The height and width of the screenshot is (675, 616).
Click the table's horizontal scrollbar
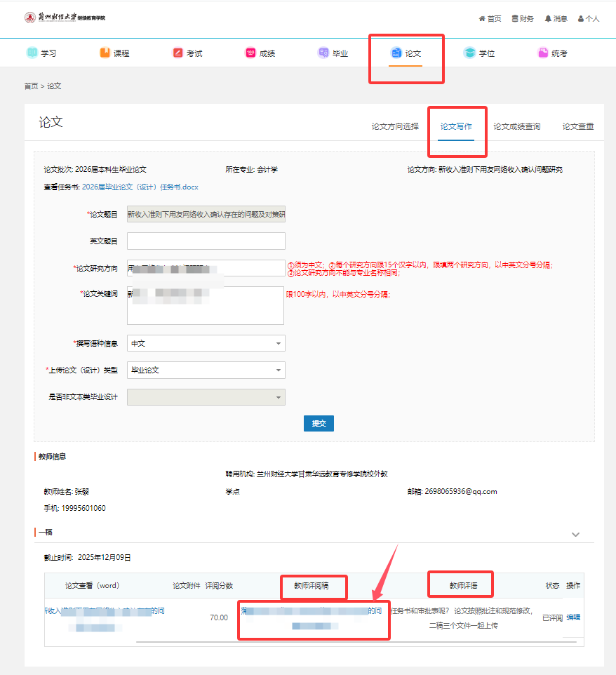point(351,641)
